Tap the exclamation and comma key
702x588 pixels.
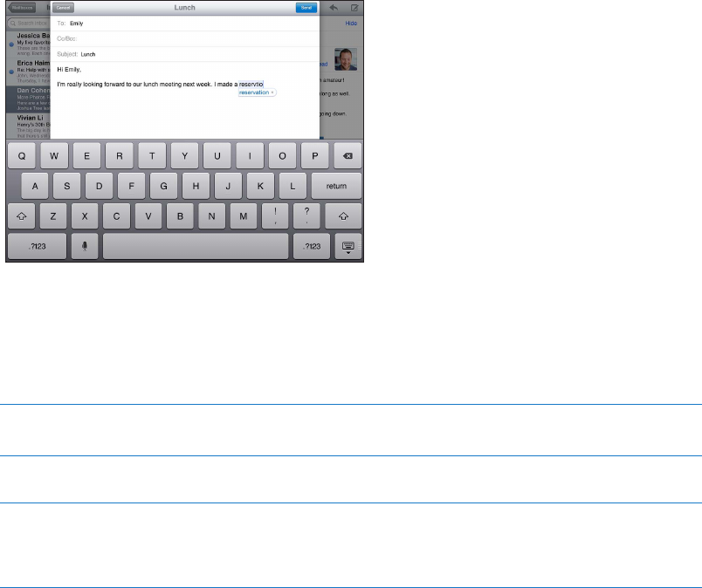(x=275, y=216)
